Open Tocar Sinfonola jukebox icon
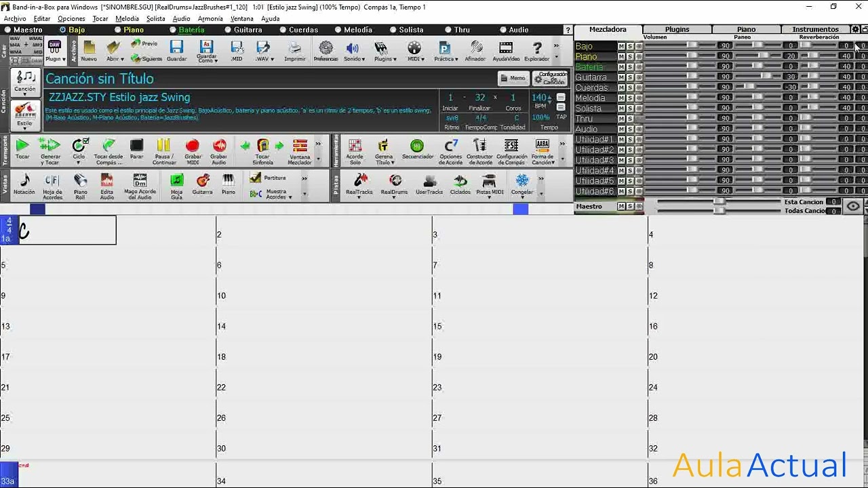The width and height of the screenshot is (868, 488). pyautogui.click(x=263, y=150)
